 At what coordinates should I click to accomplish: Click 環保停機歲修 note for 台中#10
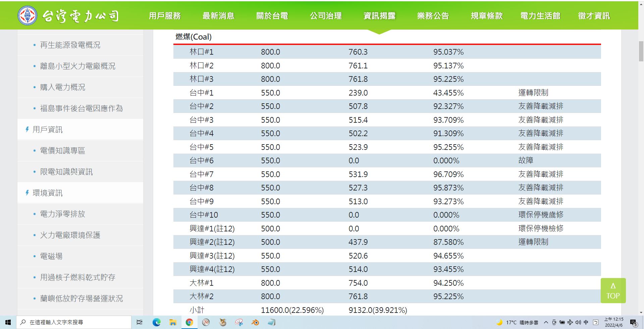[541, 215]
